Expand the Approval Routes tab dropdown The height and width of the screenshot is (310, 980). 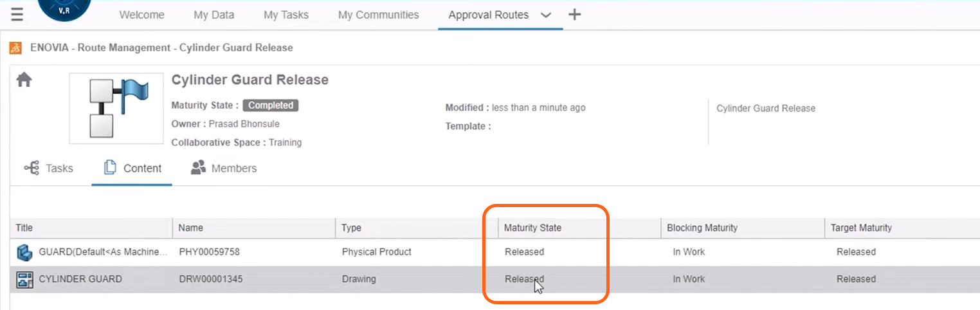[546, 15]
